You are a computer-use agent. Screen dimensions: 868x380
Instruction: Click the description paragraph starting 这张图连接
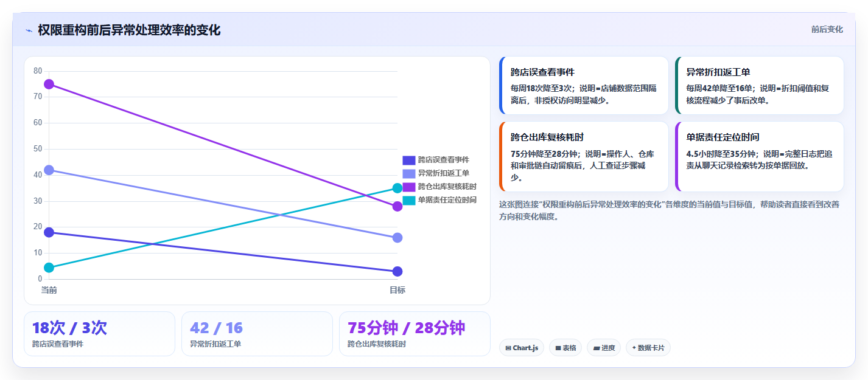670,210
